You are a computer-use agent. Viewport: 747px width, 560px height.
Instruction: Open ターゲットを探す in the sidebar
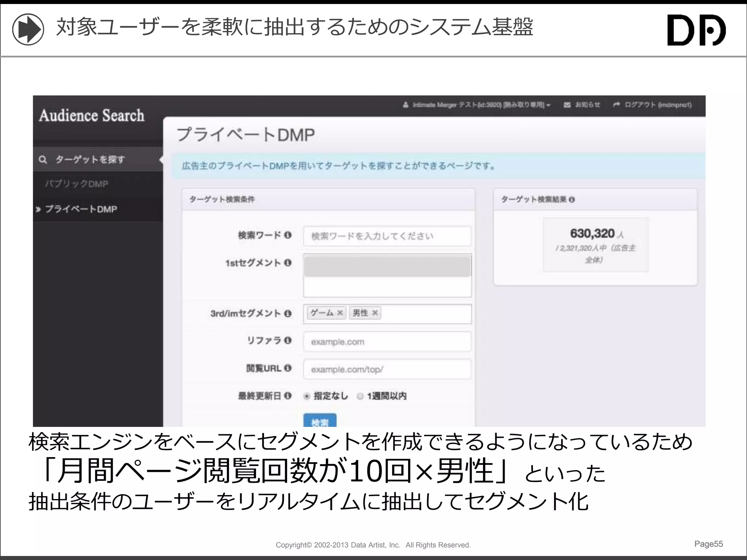pyautogui.click(x=98, y=159)
